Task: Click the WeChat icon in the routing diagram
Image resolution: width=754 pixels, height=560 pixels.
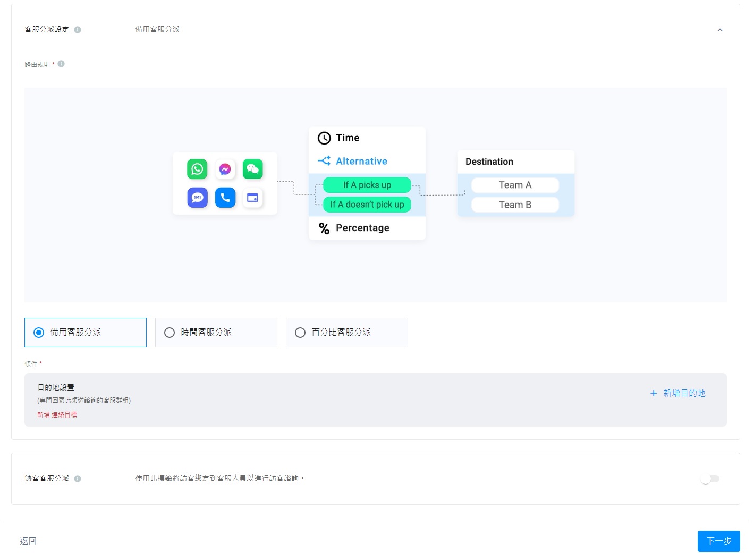Action: coord(253,169)
